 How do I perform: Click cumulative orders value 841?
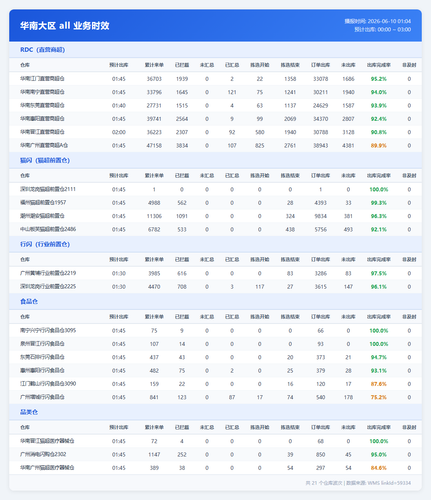[x=154, y=397]
